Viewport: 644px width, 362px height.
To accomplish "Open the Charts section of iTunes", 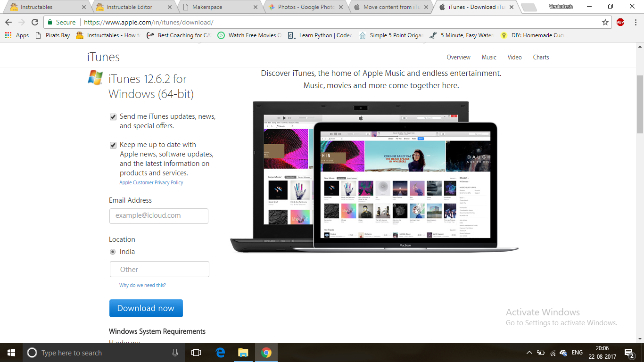I will point(541,57).
